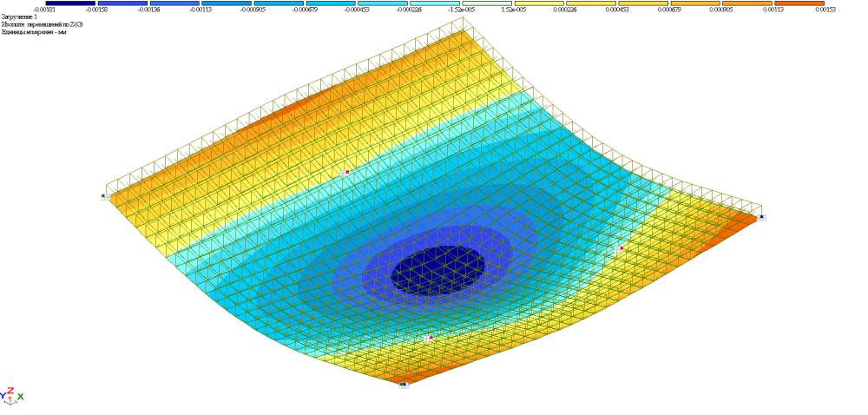Click the dark navy maximum-deflection zone on the slab
The height and width of the screenshot is (415, 868).
pyautogui.click(x=437, y=271)
